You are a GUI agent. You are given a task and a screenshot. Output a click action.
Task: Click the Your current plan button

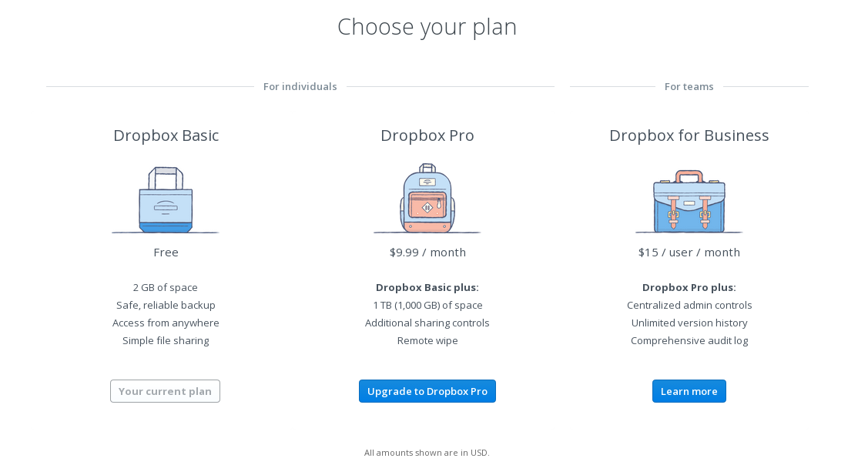[x=165, y=391]
